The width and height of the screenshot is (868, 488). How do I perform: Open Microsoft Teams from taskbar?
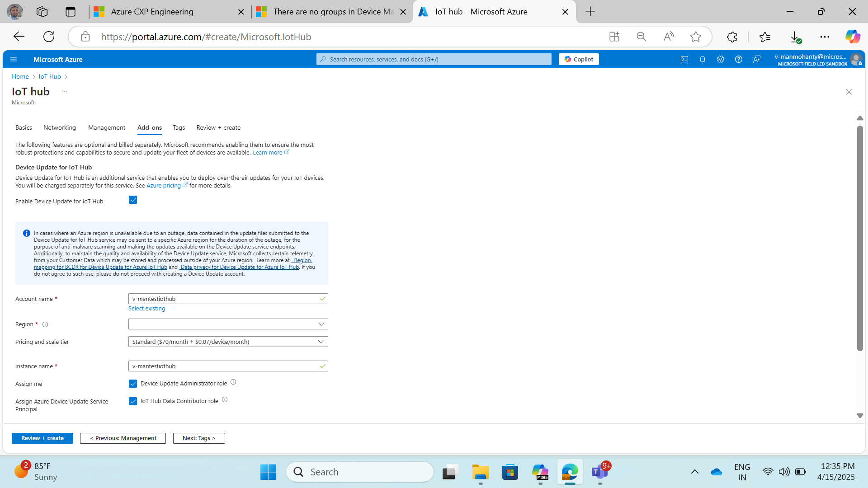(x=600, y=472)
